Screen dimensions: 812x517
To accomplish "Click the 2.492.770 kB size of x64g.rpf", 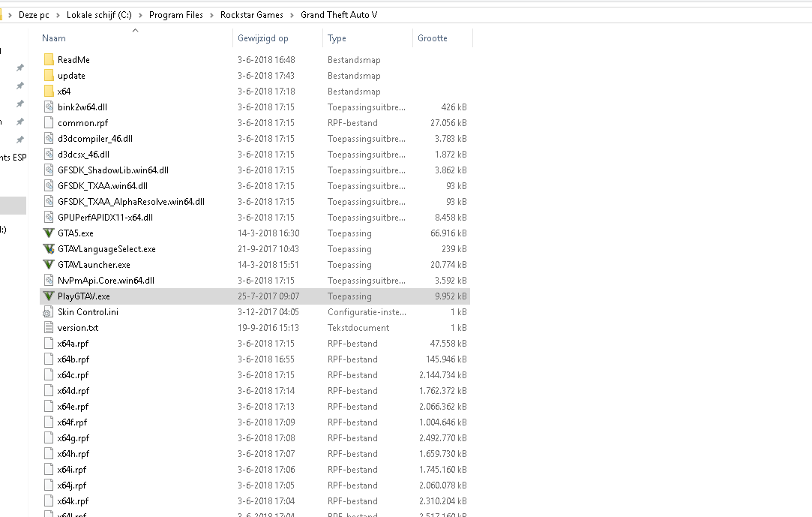I will (443, 438).
